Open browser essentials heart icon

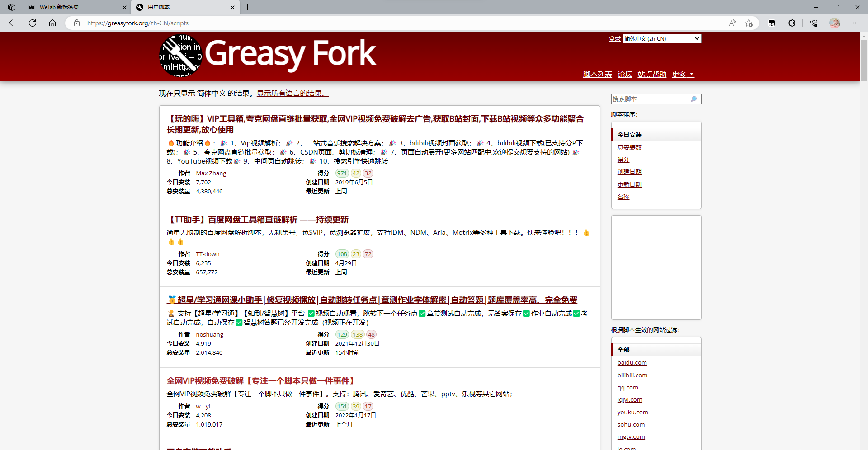(x=814, y=23)
